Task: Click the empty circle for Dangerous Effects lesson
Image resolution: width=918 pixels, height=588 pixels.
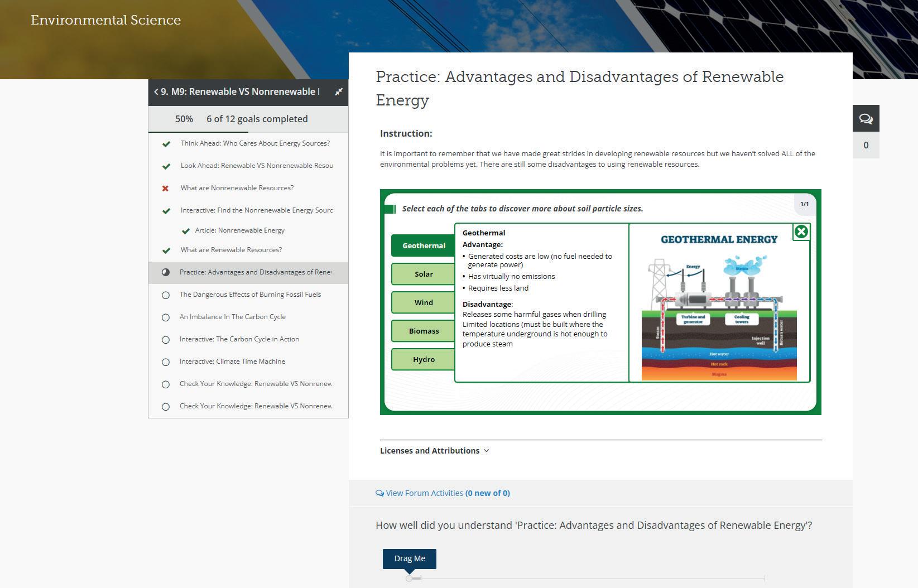Action: tap(166, 295)
